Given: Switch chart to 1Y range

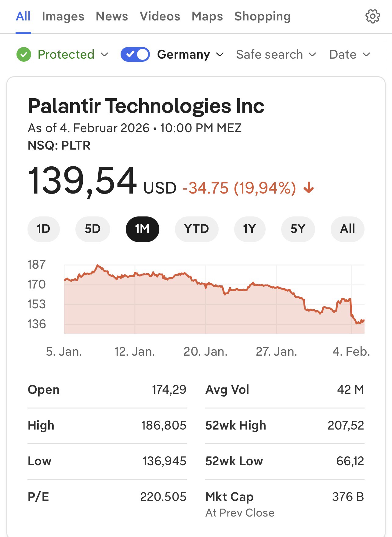Looking at the screenshot, I should 249,229.
